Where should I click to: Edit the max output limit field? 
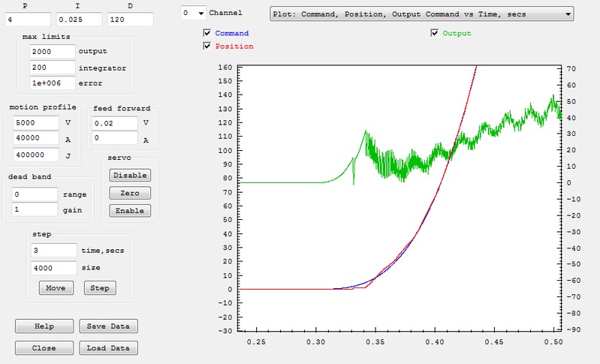[x=53, y=52]
